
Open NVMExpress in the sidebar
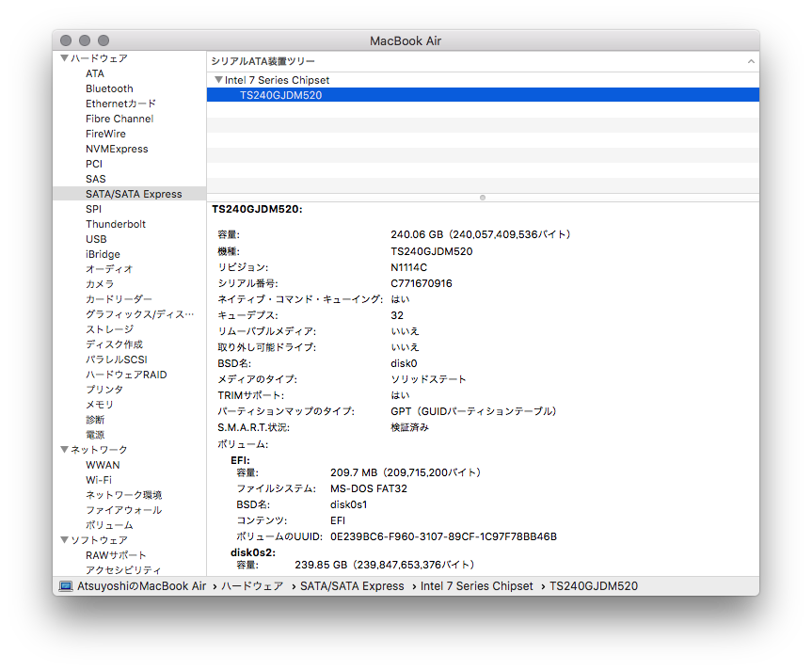pyautogui.click(x=117, y=149)
